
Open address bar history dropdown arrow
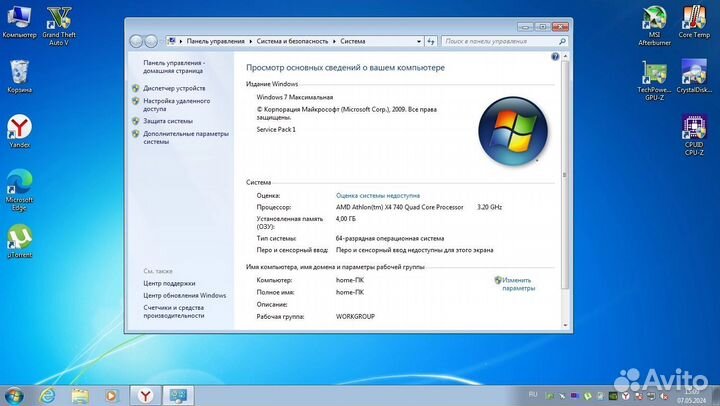click(419, 41)
